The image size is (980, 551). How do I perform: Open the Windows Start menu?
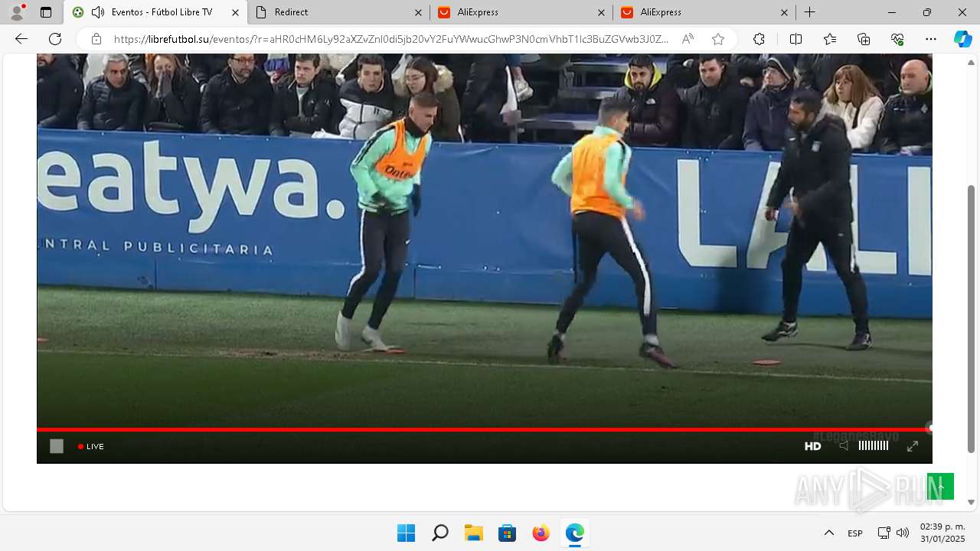tap(406, 533)
